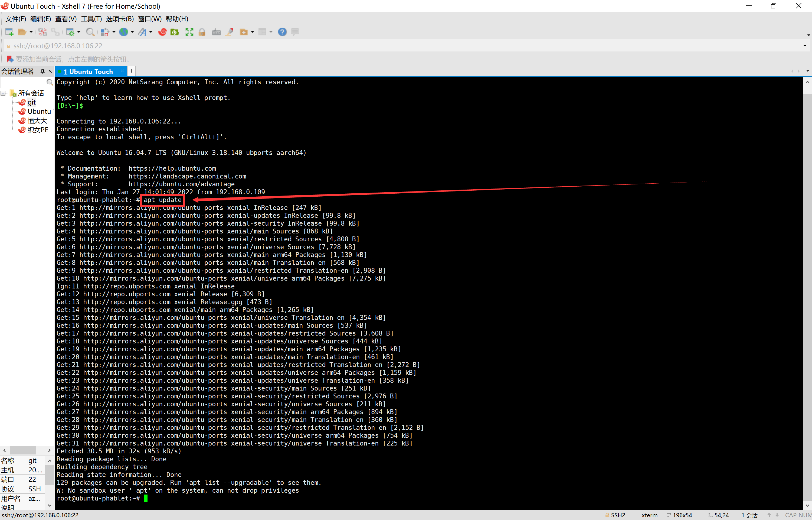Click the + button to open a new tab
Screen dimensions: 812x520
[131, 71]
